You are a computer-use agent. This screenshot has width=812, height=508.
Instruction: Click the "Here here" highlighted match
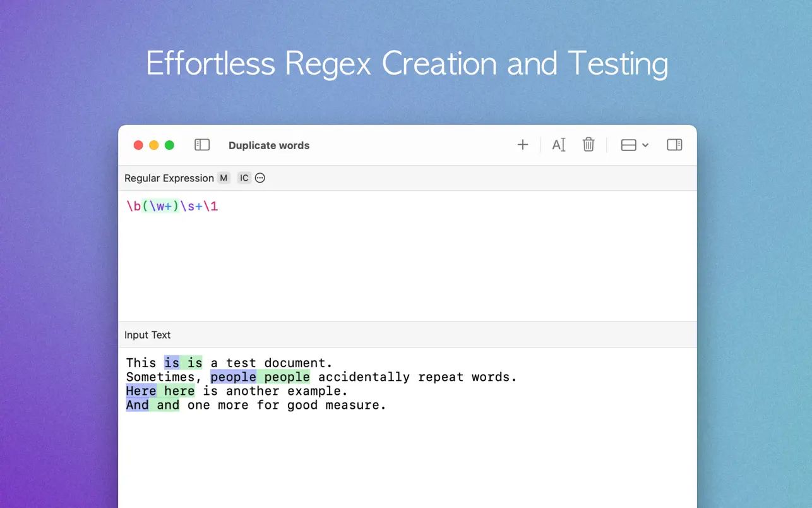(160, 391)
